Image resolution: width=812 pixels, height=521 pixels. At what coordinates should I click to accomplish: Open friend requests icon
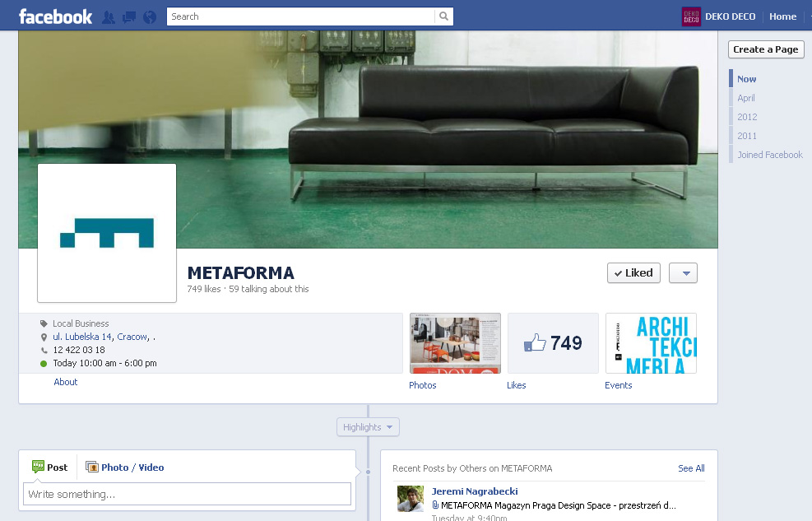[x=109, y=17]
